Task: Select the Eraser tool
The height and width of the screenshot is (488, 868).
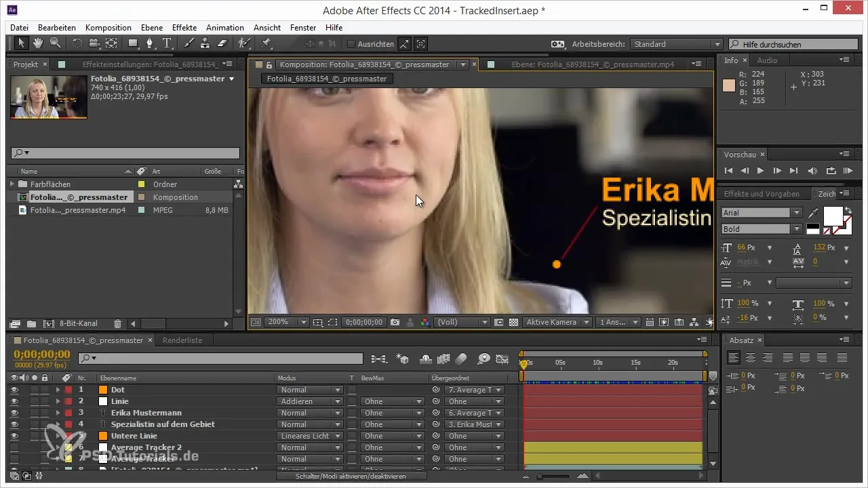Action: click(222, 43)
